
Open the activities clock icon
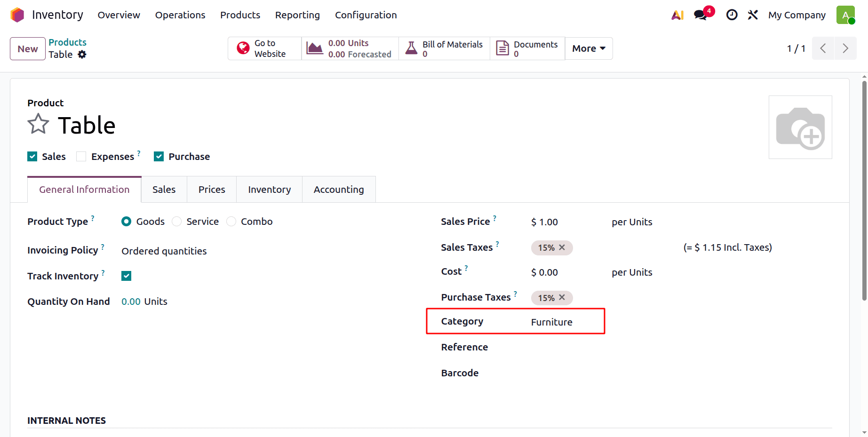click(x=732, y=15)
